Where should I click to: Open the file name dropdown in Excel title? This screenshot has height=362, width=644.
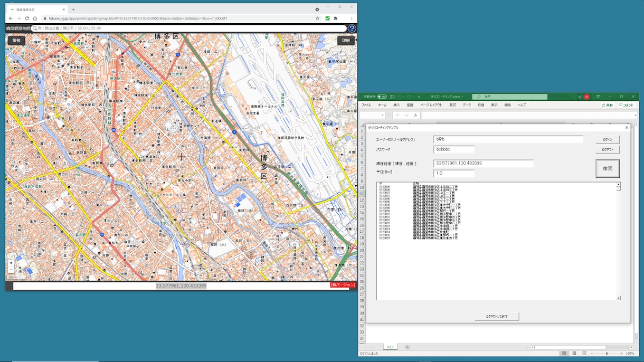(x=462, y=97)
